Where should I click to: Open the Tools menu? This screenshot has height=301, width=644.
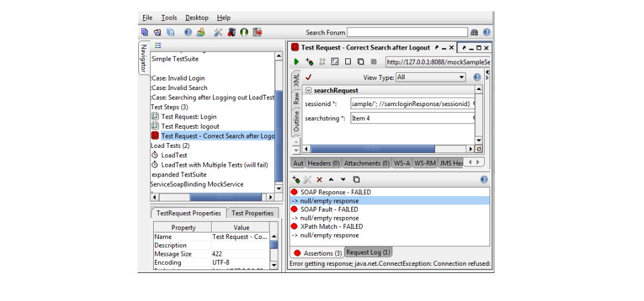click(169, 18)
